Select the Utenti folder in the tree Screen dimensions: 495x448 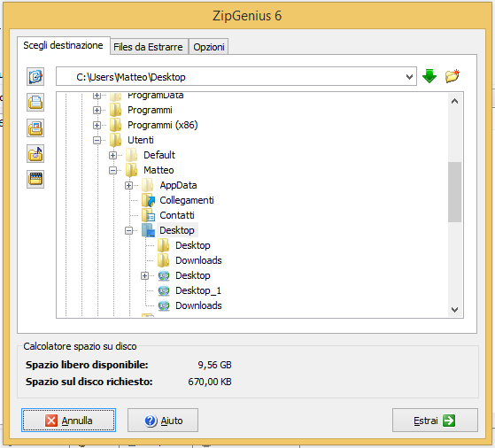click(x=141, y=140)
